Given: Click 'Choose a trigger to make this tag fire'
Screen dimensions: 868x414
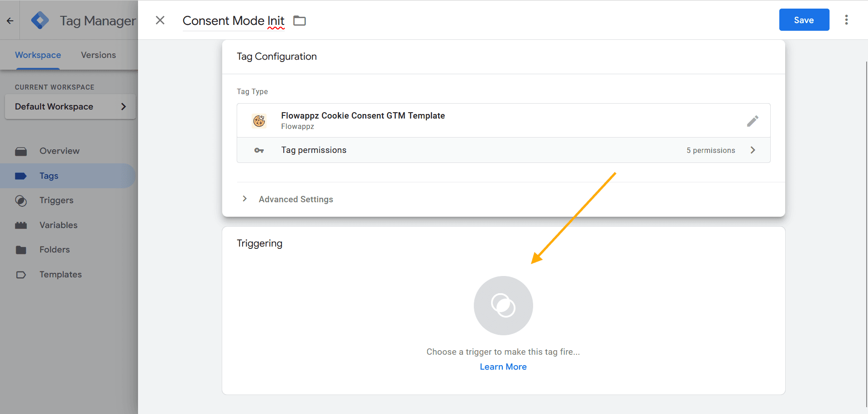Looking at the screenshot, I should (503, 352).
